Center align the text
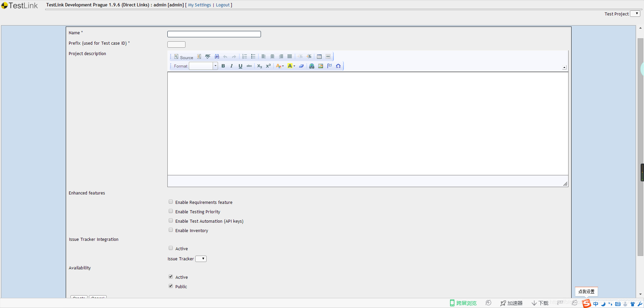 pyautogui.click(x=272, y=56)
